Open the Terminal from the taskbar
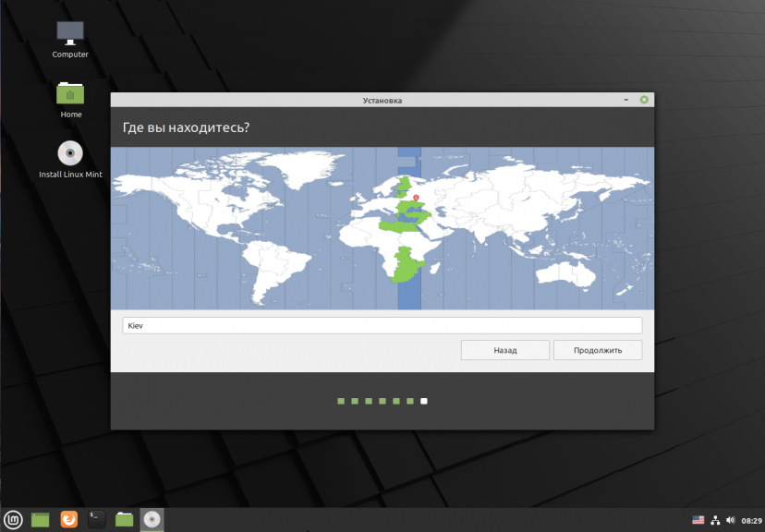 (x=96, y=520)
